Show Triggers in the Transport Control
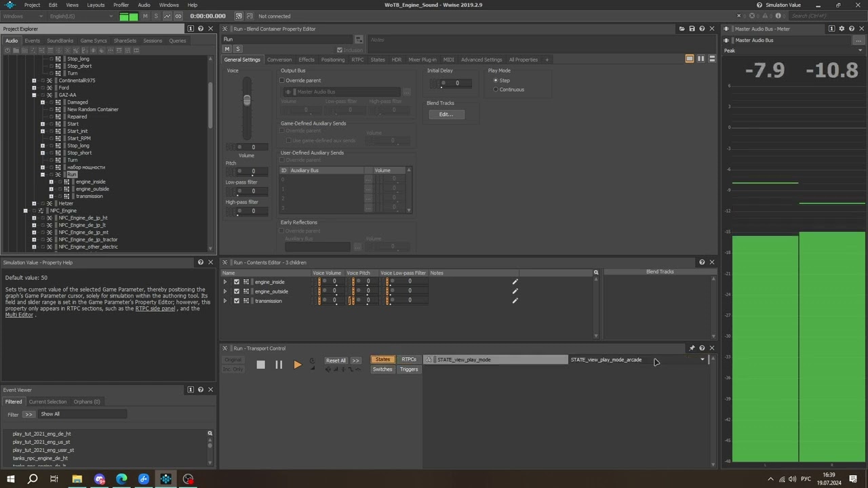This screenshot has height=488, width=868. [409, 369]
